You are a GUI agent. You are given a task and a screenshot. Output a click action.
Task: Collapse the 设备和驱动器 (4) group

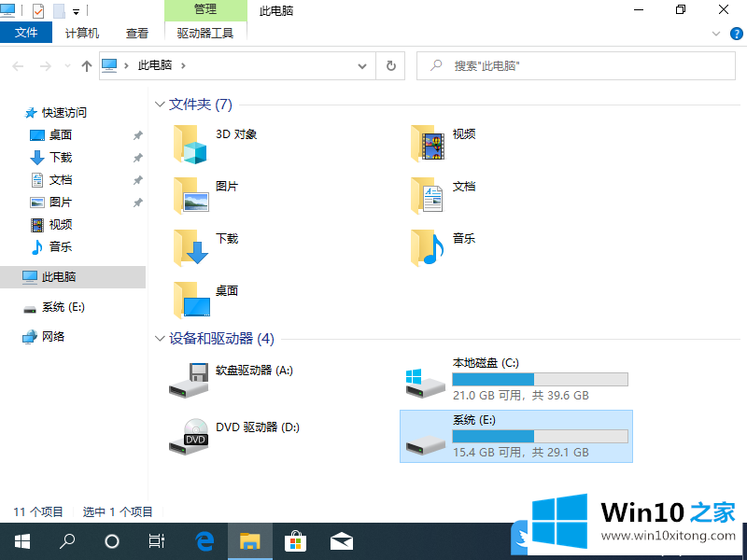(160, 339)
